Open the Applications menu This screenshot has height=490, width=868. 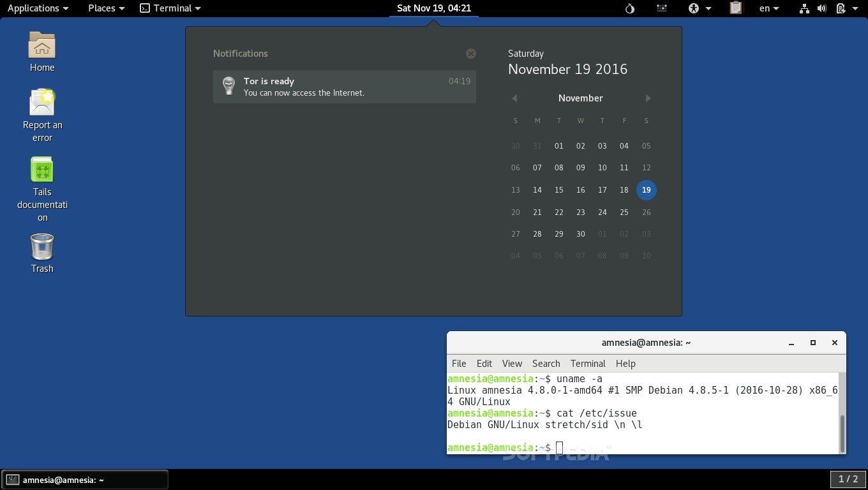click(x=33, y=8)
